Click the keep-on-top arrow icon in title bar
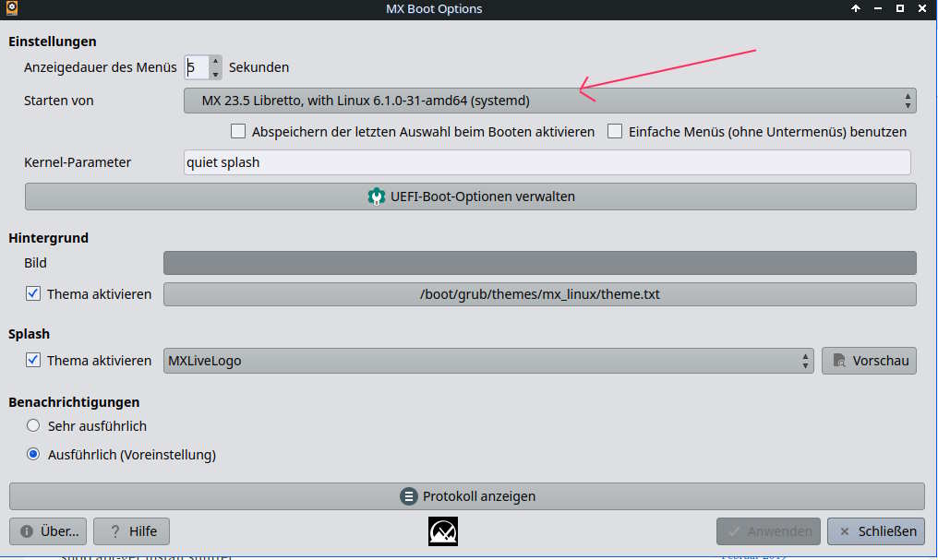The image size is (938, 560). (x=856, y=8)
